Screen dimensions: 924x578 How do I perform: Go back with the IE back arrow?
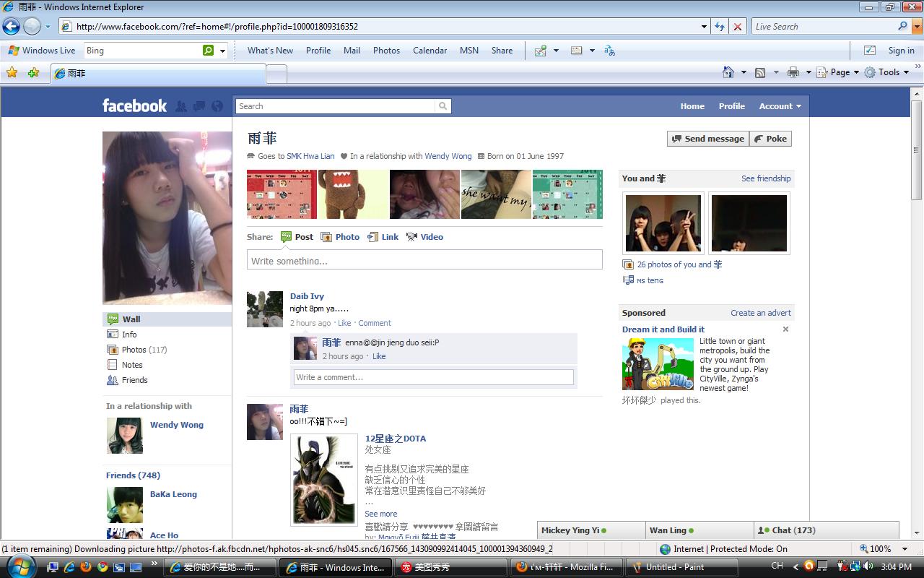coord(11,27)
